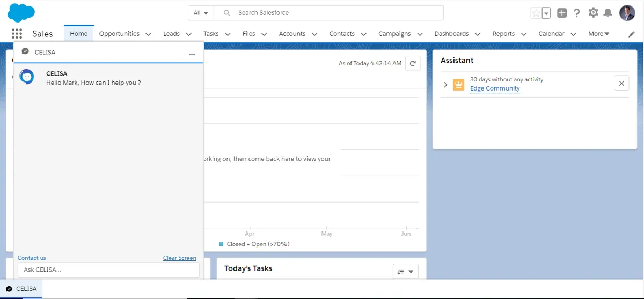Open the Accounts tab
The width and height of the screenshot is (644, 299).
click(292, 33)
